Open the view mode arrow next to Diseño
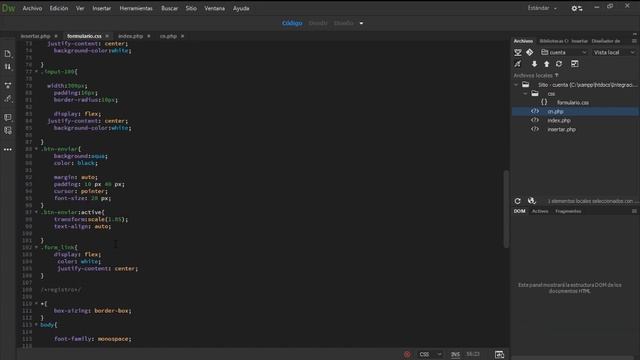The height and width of the screenshot is (360, 640). (361, 23)
